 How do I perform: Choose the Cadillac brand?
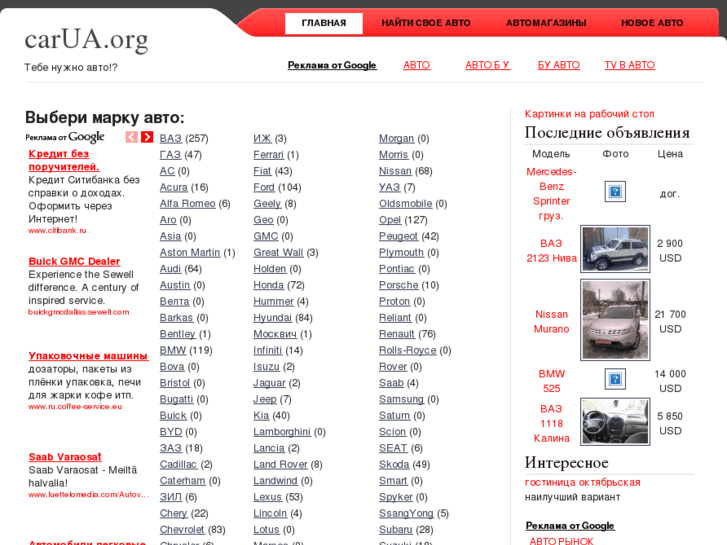(x=178, y=464)
